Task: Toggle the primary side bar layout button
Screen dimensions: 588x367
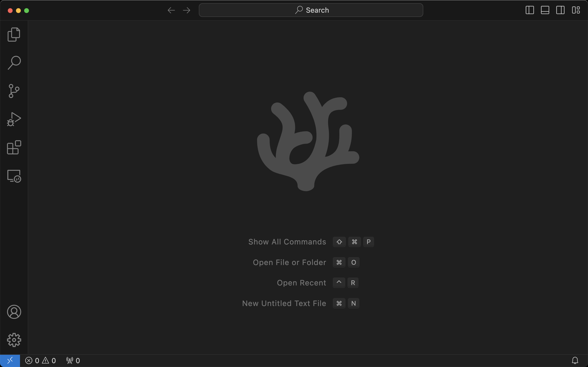Action: coord(529,10)
